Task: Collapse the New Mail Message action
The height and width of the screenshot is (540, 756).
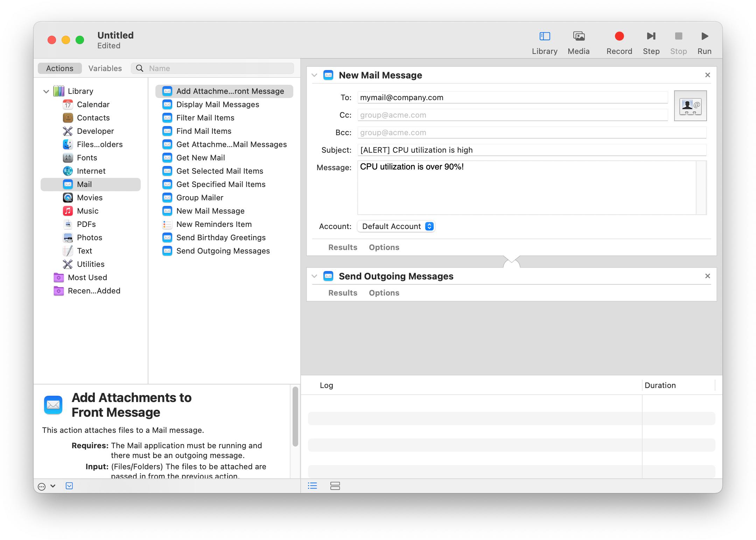Action: click(x=314, y=75)
